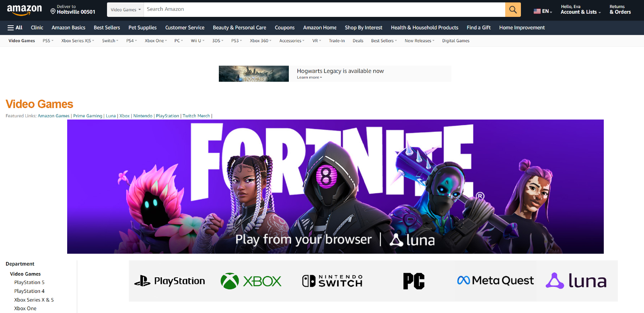Image resolution: width=644 pixels, height=313 pixels.
Task: Open the Fortnite Luna banner
Action: click(x=335, y=186)
